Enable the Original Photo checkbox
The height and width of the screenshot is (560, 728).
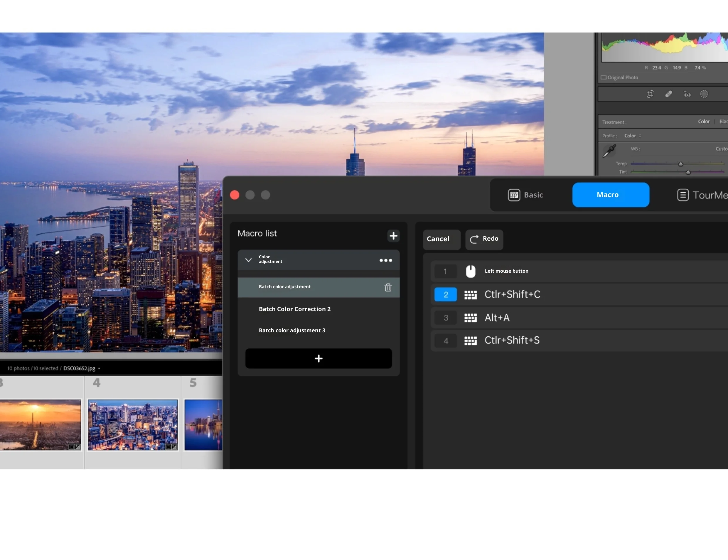click(604, 77)
